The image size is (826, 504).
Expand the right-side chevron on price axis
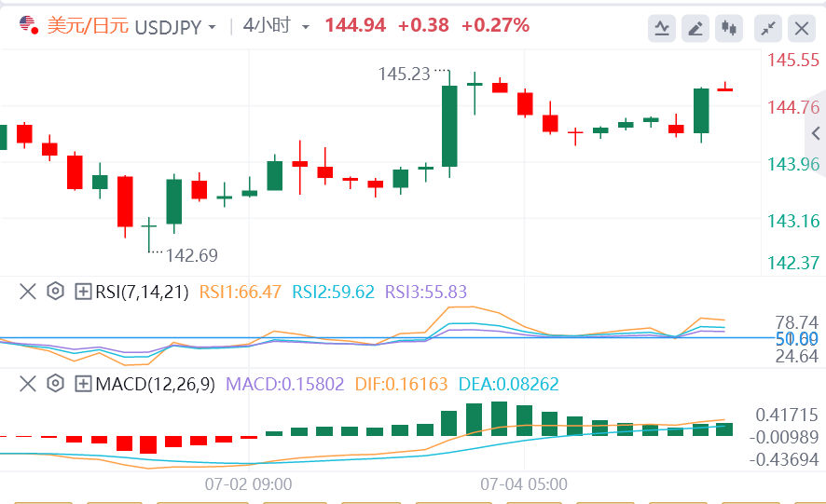click(817, 133)
